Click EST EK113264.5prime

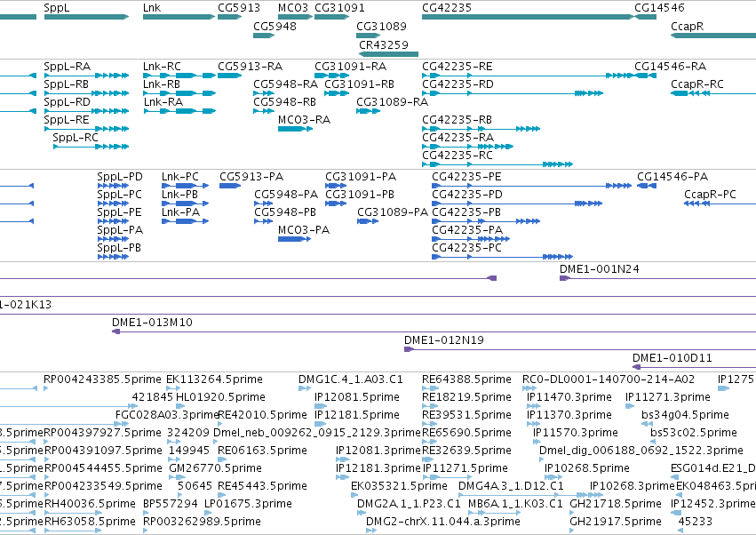215,379
